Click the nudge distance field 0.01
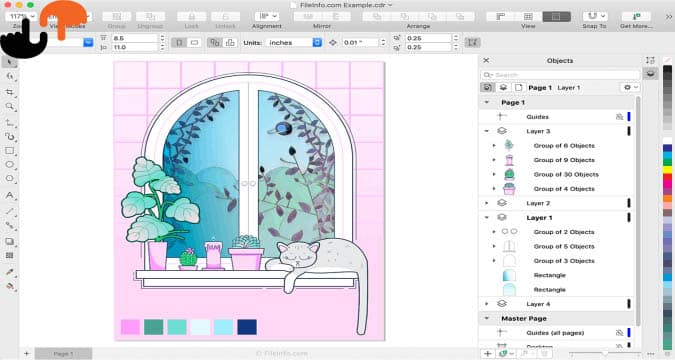This screenshot has height=360, width=675. pos(361,43)
